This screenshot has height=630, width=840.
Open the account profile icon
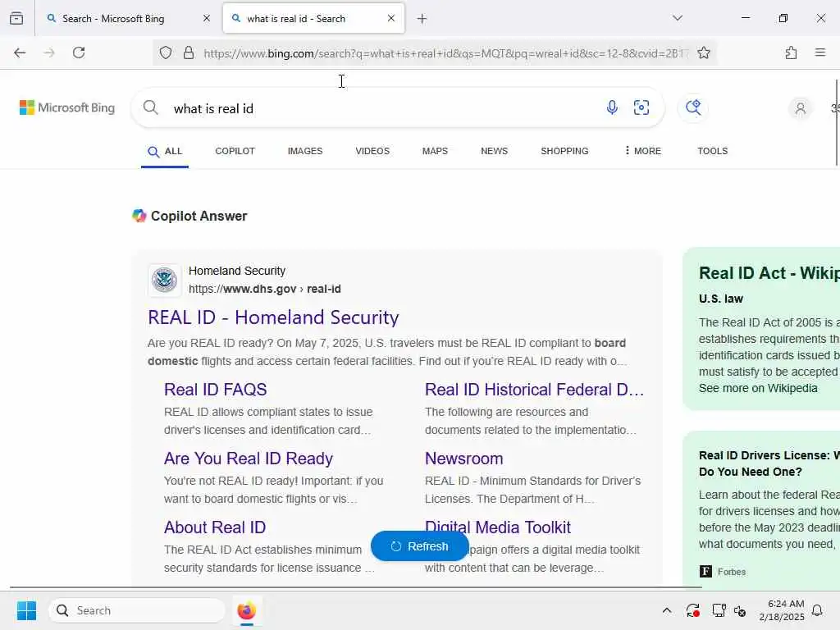[x=801, y=108]
